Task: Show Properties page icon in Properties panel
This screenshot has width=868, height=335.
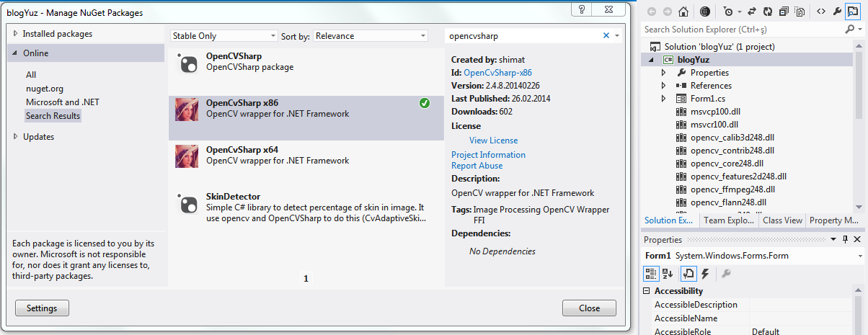Action: coord(688,273)
